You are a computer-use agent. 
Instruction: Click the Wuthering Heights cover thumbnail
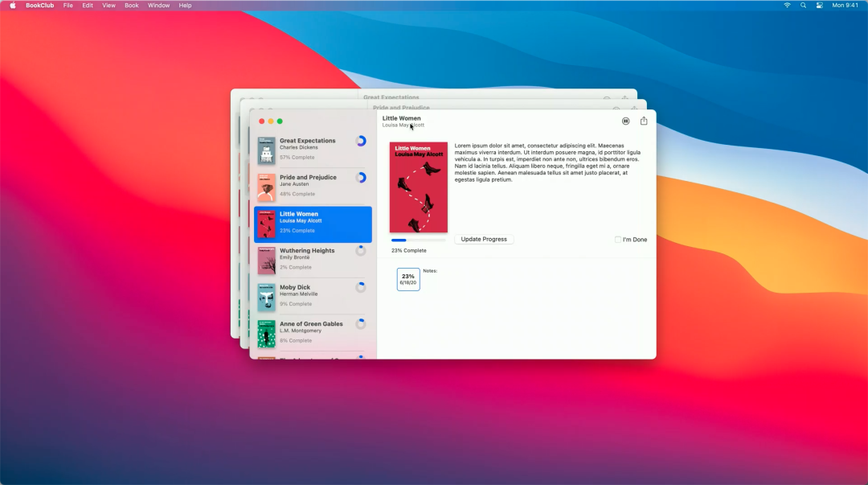click(266, 261)
